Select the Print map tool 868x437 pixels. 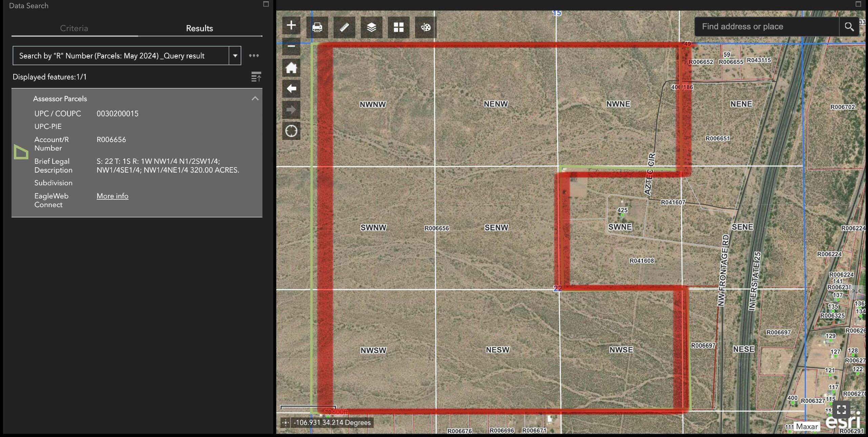[x=317, y=27]
